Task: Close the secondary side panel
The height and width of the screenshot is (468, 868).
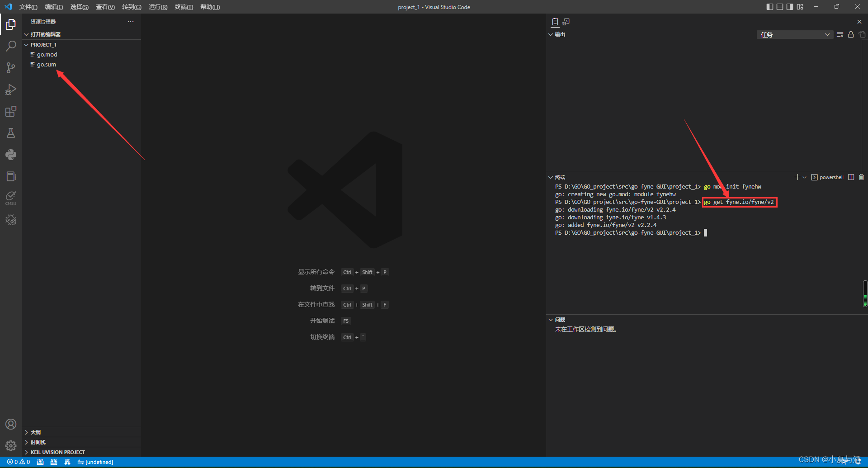Action: (x=859, y=22)
